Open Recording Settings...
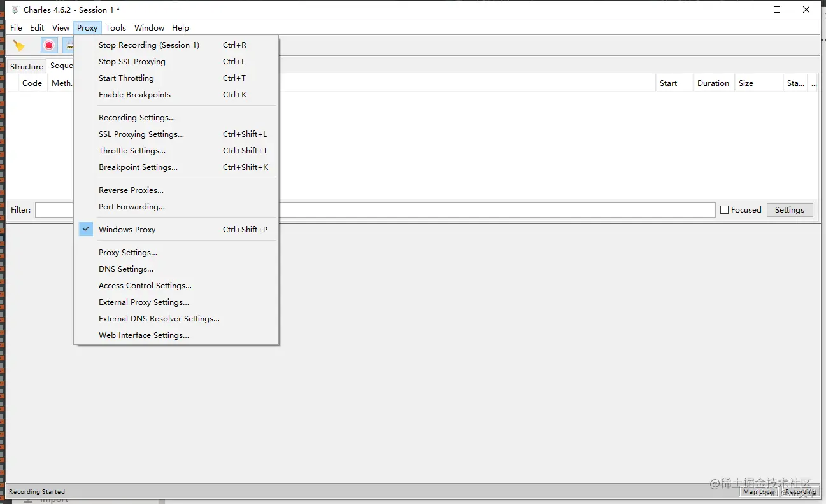The width and height of the screenshot is (826, 504). 176,118
